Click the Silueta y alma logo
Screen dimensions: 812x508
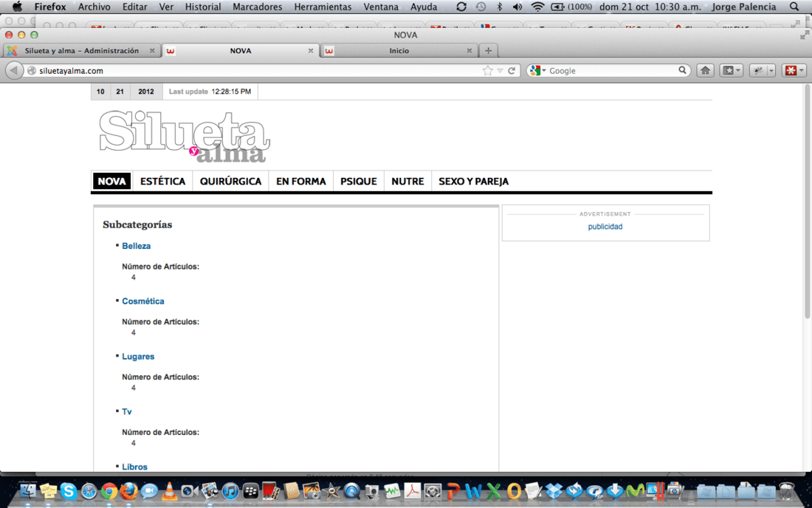pos(185,137)
